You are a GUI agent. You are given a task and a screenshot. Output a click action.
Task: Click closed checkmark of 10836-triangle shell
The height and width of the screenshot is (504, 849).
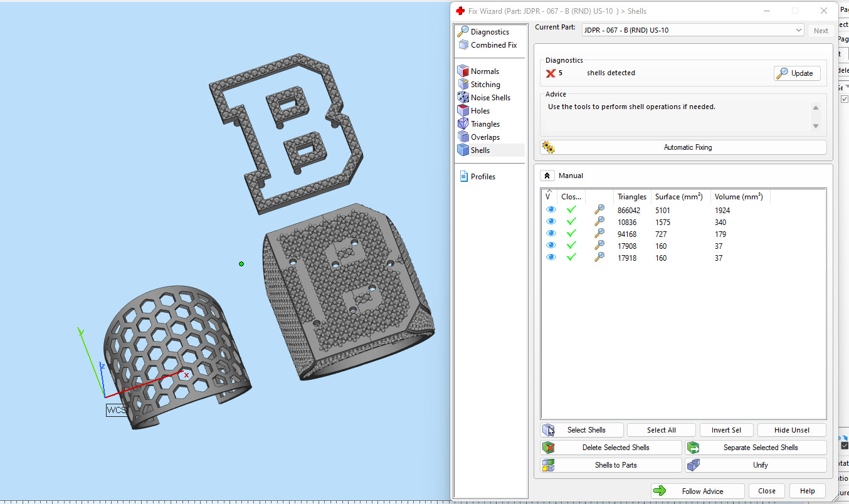click(x=571, y=222)
